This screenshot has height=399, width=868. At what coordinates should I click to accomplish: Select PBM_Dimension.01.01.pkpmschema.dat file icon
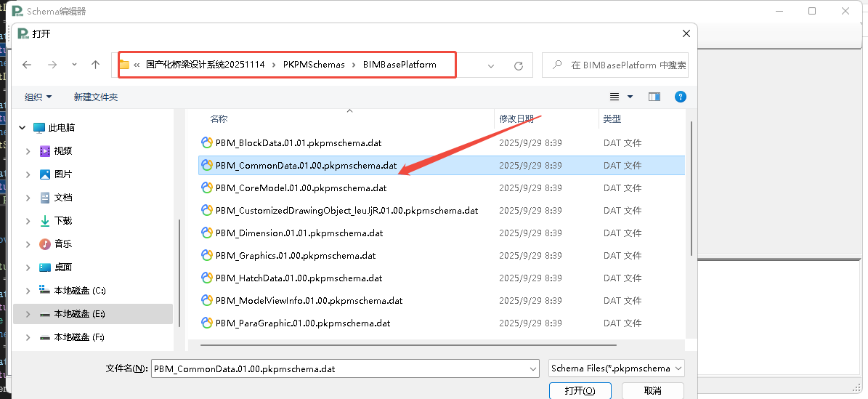point(207,233)
